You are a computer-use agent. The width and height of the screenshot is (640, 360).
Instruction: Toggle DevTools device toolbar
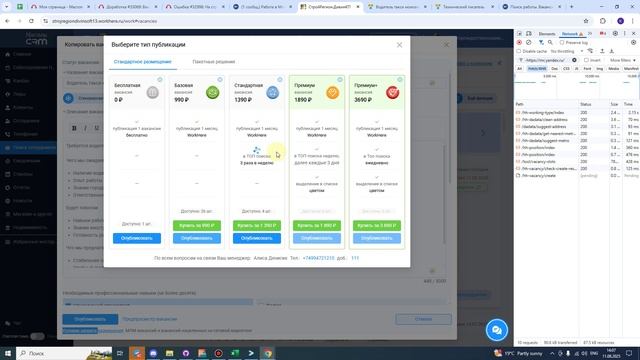pyautogui.click(x=529, y=33)
